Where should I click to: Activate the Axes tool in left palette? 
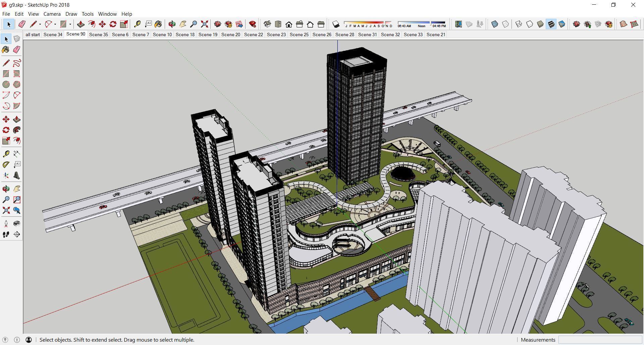pyautogui.click(x=6, y=176)
